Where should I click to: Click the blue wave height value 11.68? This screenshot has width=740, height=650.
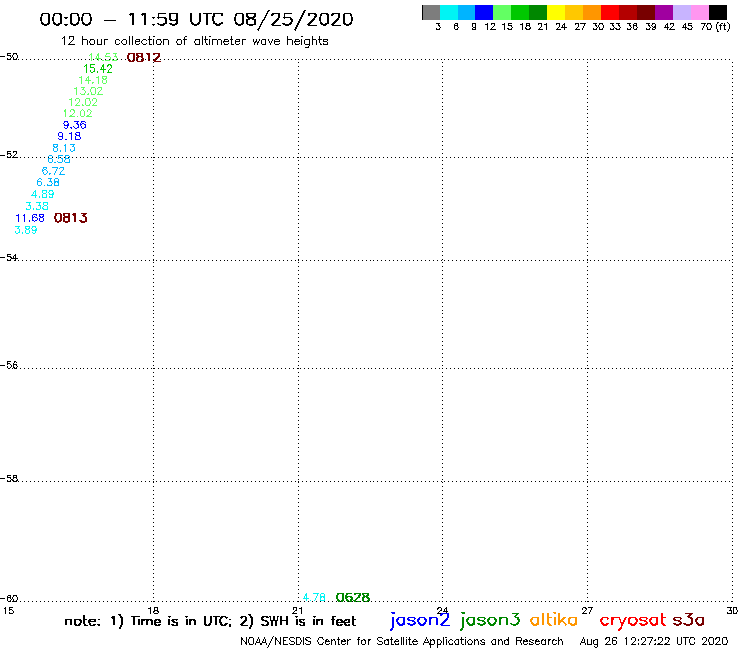(x=30, y=218)
